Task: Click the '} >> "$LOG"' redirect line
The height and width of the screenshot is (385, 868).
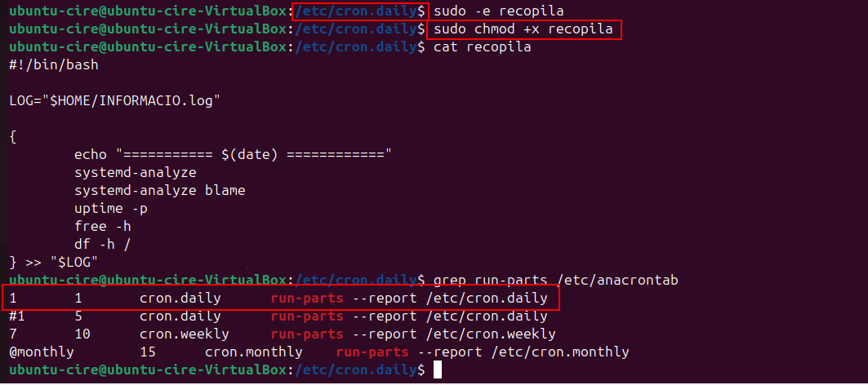Action: [54, 262]
